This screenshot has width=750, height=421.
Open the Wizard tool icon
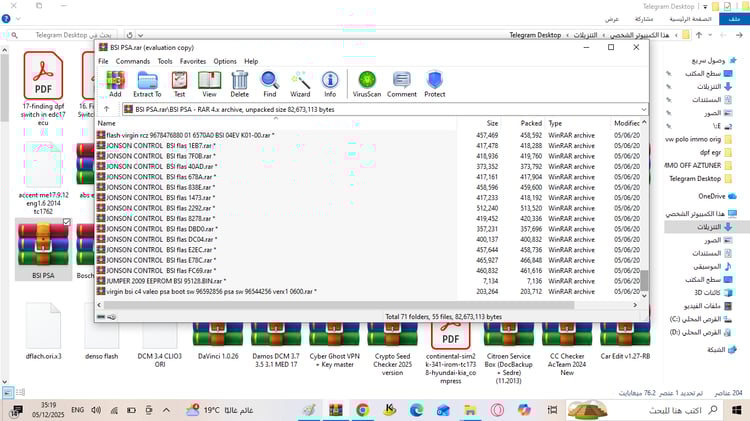coord(300,84)
